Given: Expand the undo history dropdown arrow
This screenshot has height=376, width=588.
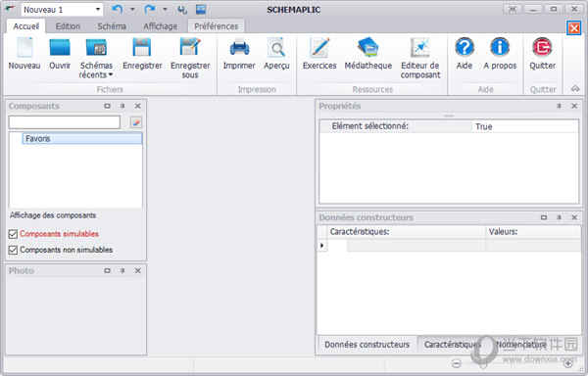Looking at the screenshot, I should (x=132, y=10).
